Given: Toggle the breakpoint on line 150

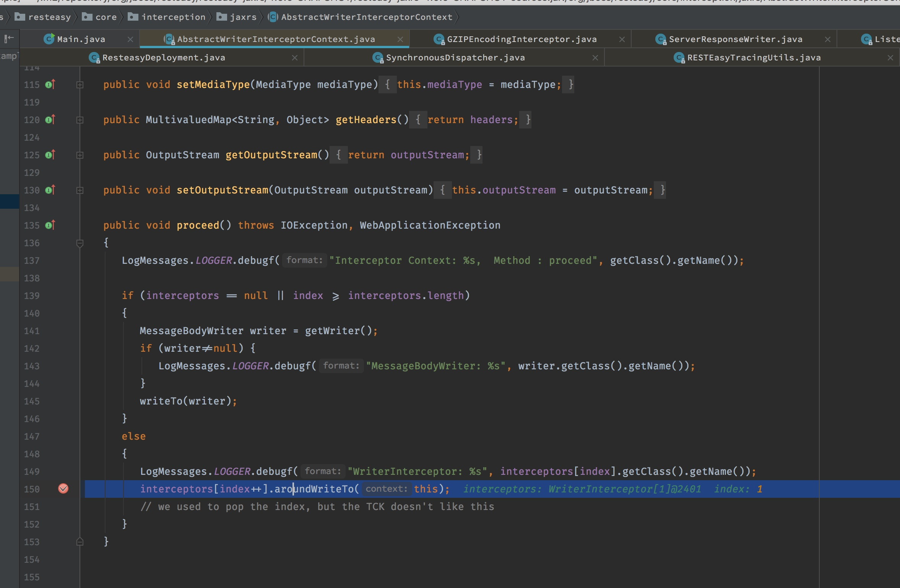Looking at the screenshot, I should [x=63, y=489].
